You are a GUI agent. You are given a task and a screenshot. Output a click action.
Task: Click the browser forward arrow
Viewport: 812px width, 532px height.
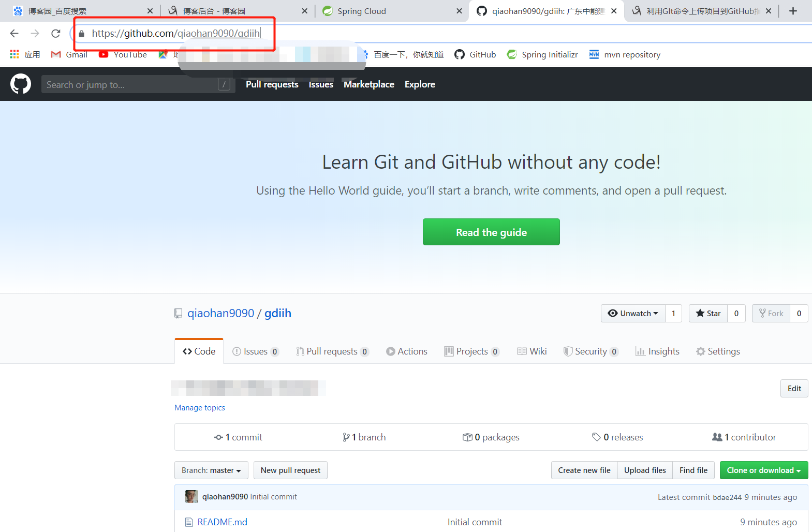(35, 34)
